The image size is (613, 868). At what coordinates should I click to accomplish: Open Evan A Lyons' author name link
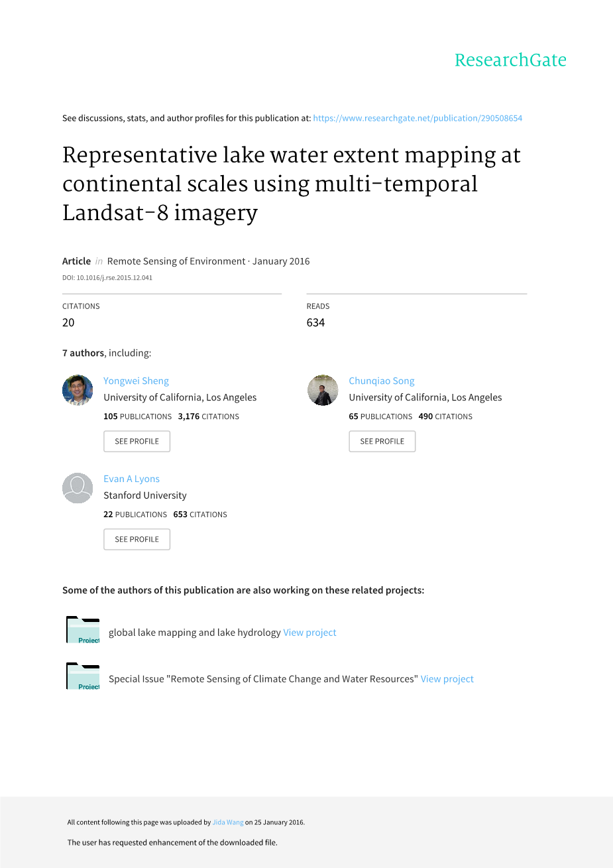[x=131, y=479]
